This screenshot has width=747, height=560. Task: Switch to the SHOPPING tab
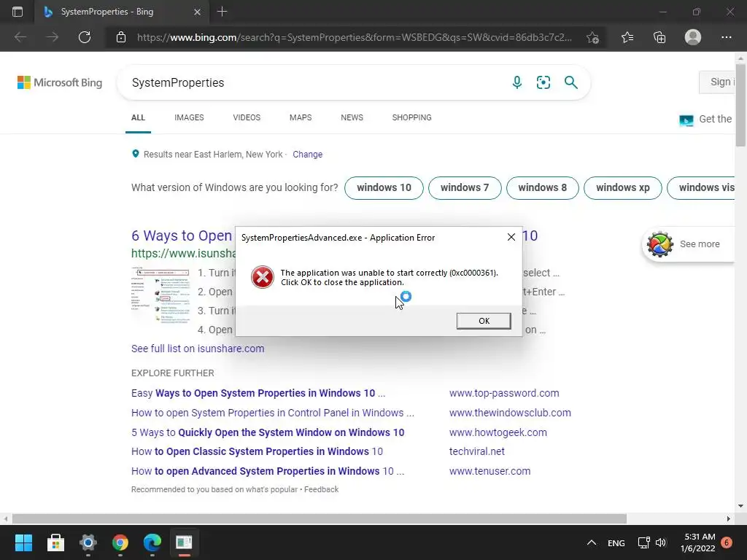click(411, 117)
